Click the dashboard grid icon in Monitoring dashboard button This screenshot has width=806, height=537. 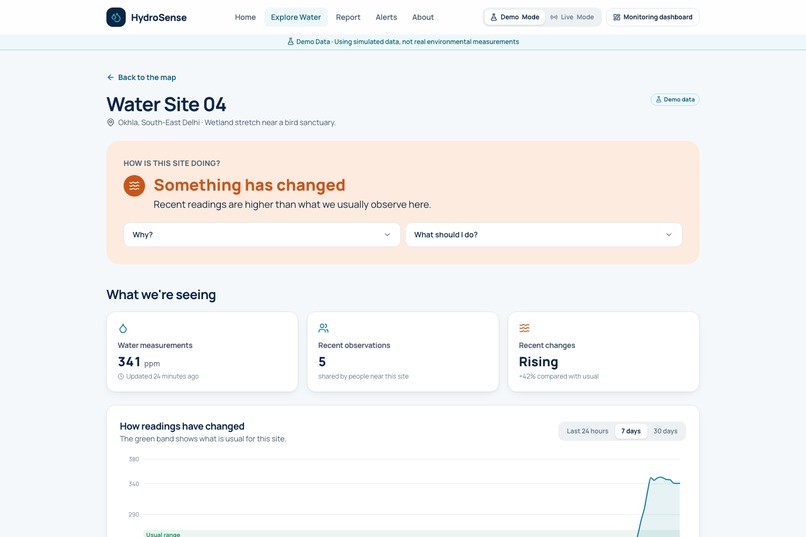(x=616, y=17)
